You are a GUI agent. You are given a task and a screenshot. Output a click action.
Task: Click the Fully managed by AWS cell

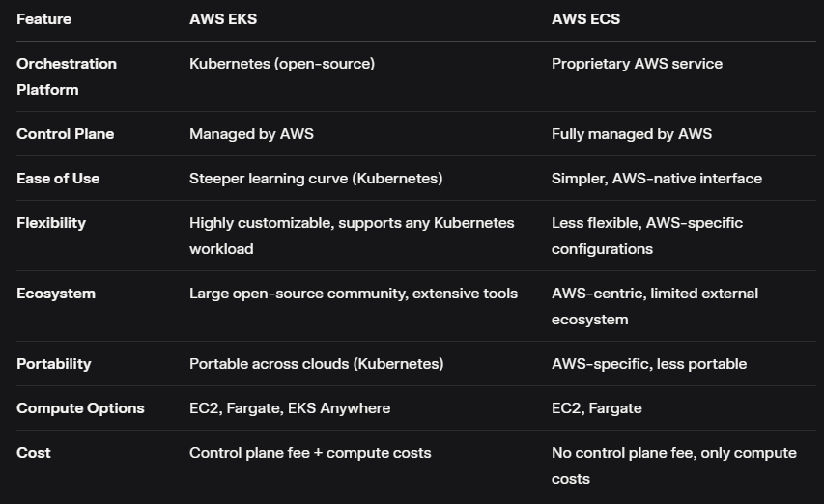point(631,134)
